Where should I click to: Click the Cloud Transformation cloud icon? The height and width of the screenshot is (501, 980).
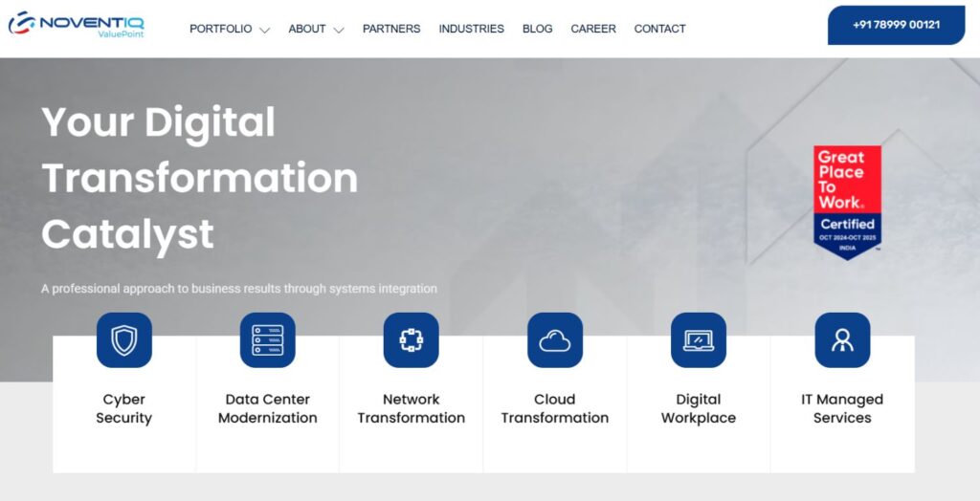[x=555, y=339]
